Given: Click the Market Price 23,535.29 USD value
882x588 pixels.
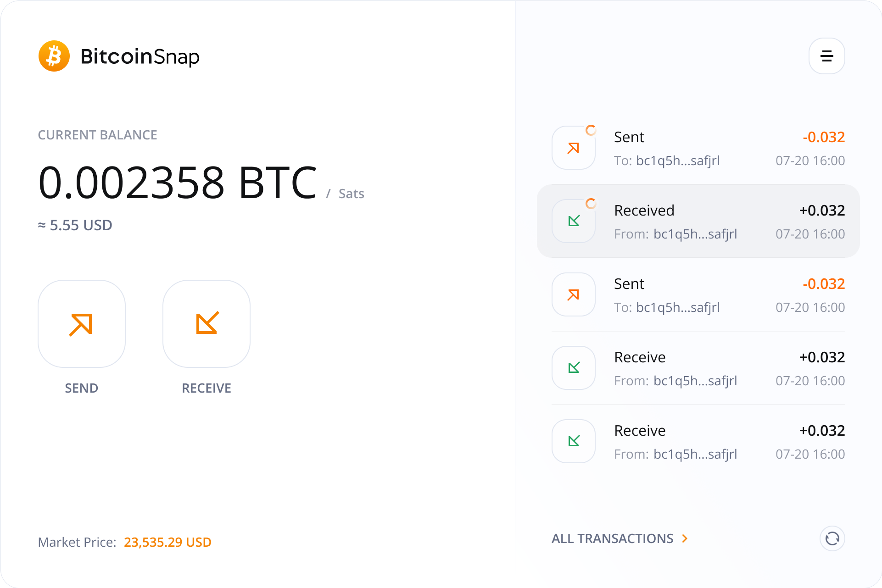Looking at the screenshot, I should [x=167, y=542].
